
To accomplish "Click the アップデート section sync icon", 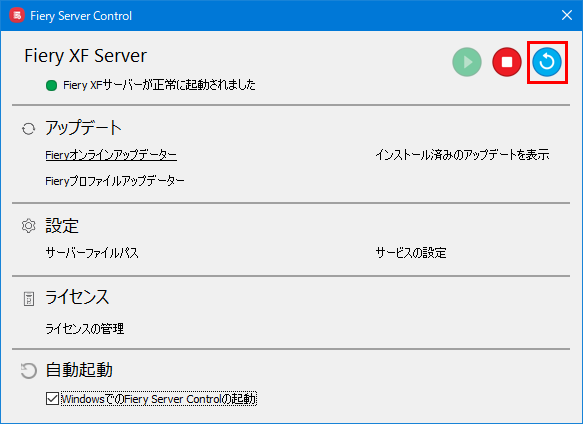I will pos(29,129).
